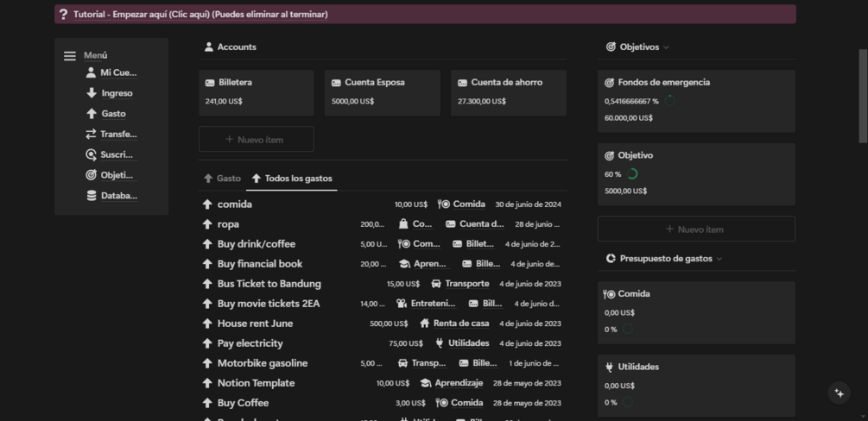Expand the Objetivos dropdown chevron
This screenshot has height=421, width=868.
tap(666, 47)
